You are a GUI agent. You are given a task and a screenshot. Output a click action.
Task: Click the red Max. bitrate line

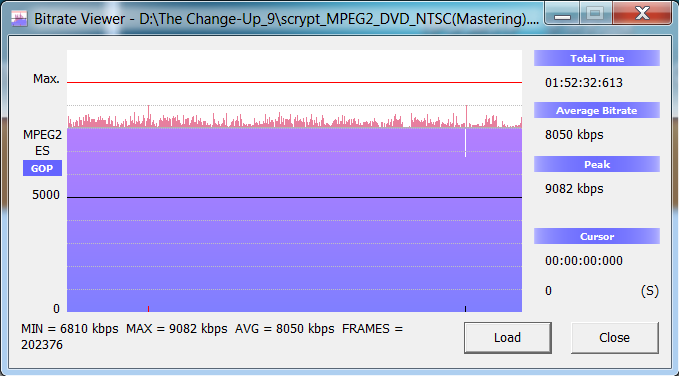(294, 82)
